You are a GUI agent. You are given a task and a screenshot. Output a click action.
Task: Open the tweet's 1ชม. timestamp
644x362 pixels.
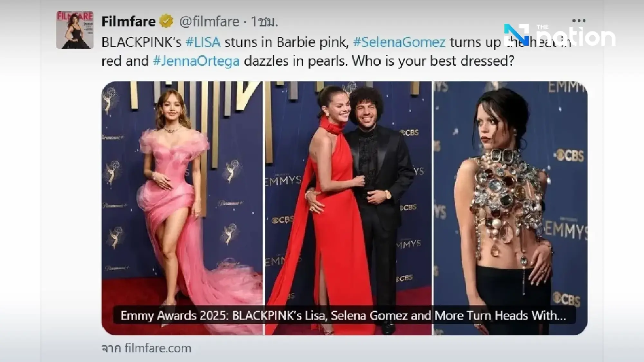pos(264,22)
